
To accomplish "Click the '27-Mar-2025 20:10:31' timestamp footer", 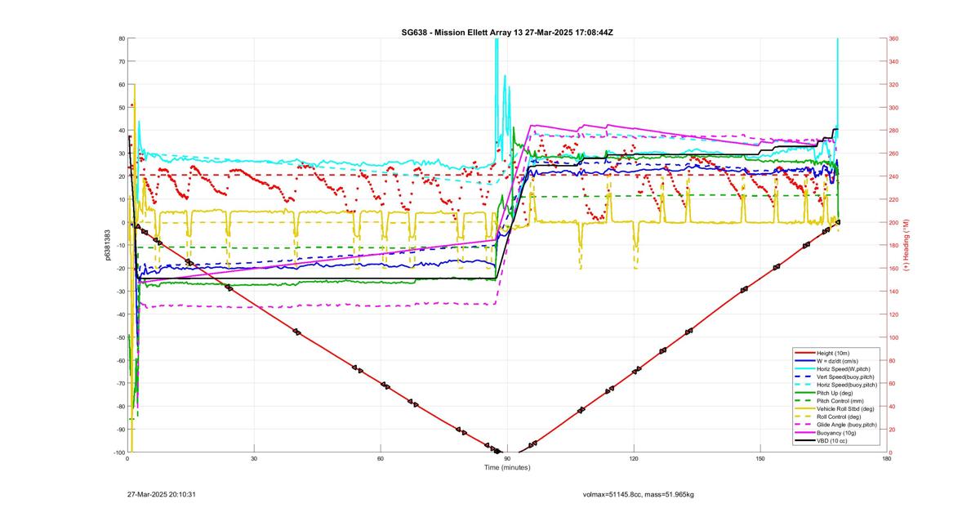I will pos(161,494).
